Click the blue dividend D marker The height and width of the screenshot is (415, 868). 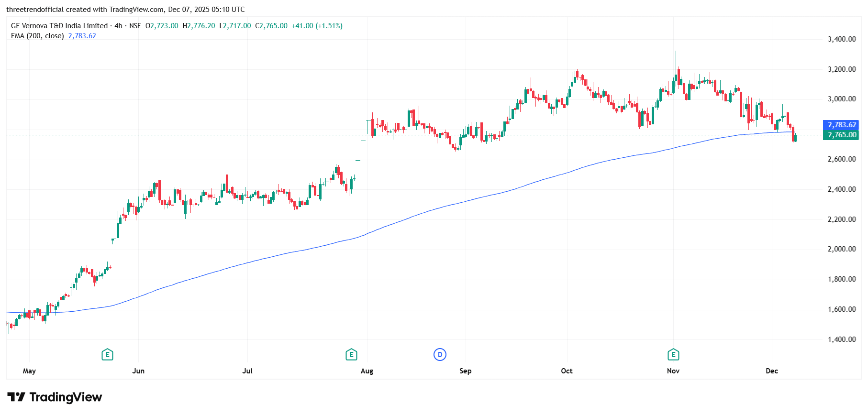point(440,355)
